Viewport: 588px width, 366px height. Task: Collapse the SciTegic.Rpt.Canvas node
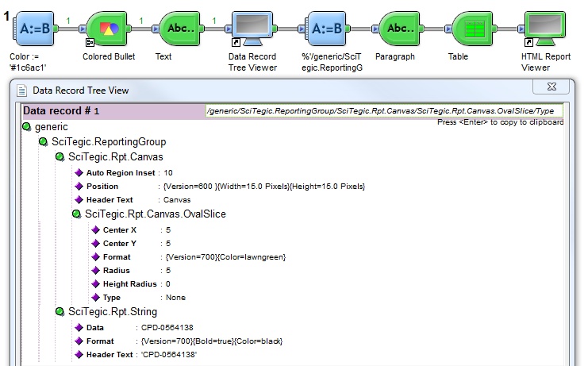tap(60, 156)
